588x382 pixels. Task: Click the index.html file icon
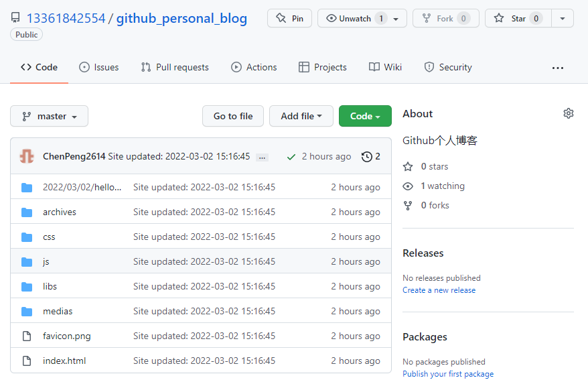pyautogui.click(x=27, y=361)
